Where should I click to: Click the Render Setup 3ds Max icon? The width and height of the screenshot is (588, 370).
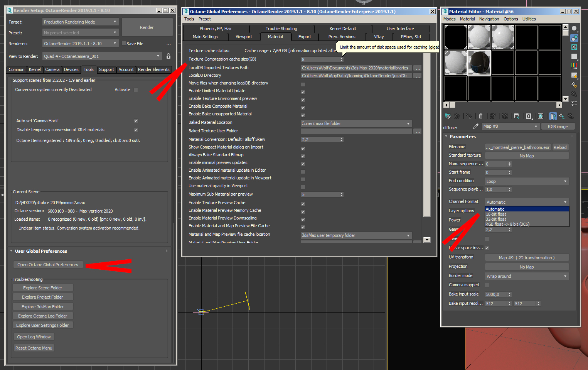pyautogui.click(x=10, y=10)
